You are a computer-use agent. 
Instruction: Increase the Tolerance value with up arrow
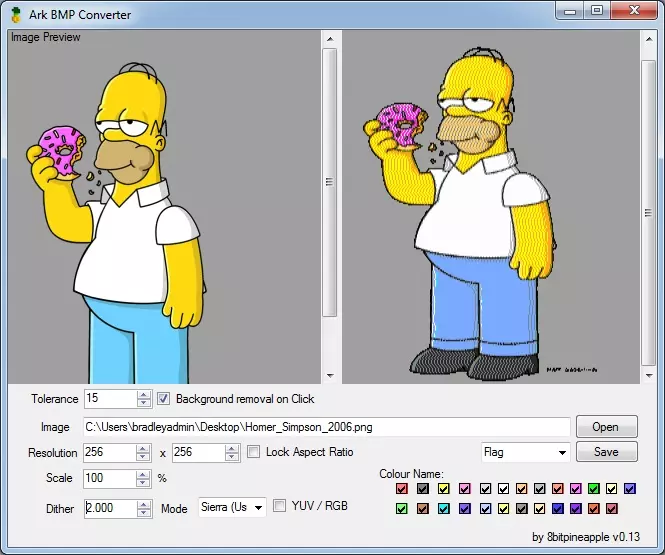pyautogui.click(x=143, y=395)
